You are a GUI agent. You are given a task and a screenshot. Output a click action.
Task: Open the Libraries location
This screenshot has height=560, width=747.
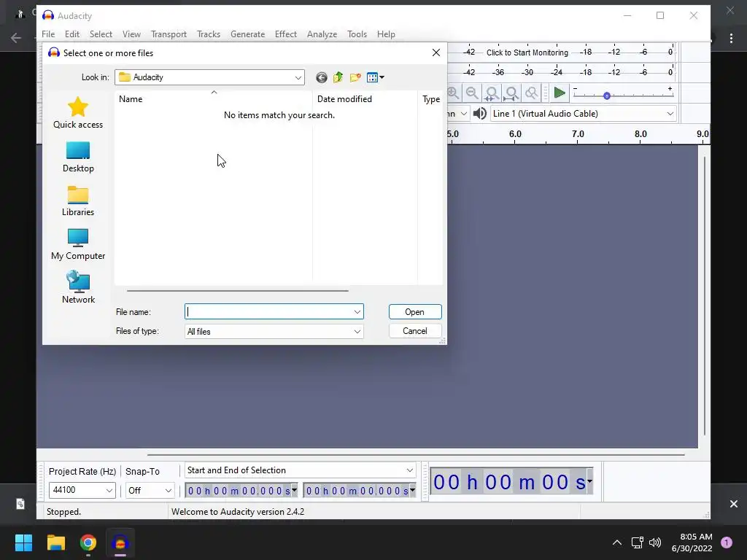pos(77,201)
